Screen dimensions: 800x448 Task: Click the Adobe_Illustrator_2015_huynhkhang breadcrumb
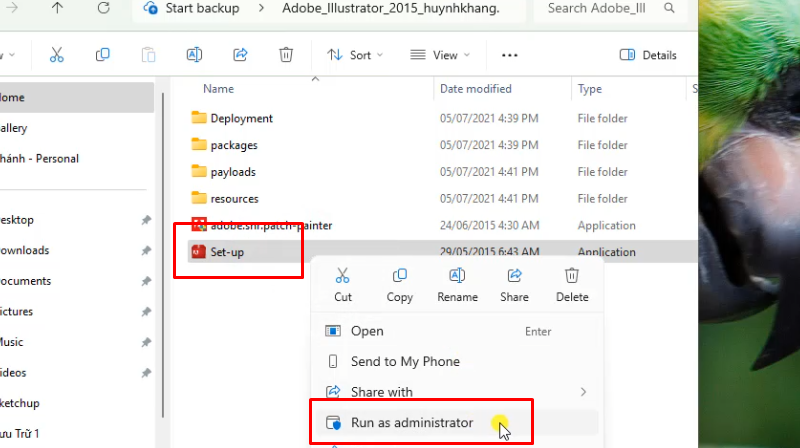(391, 8)
